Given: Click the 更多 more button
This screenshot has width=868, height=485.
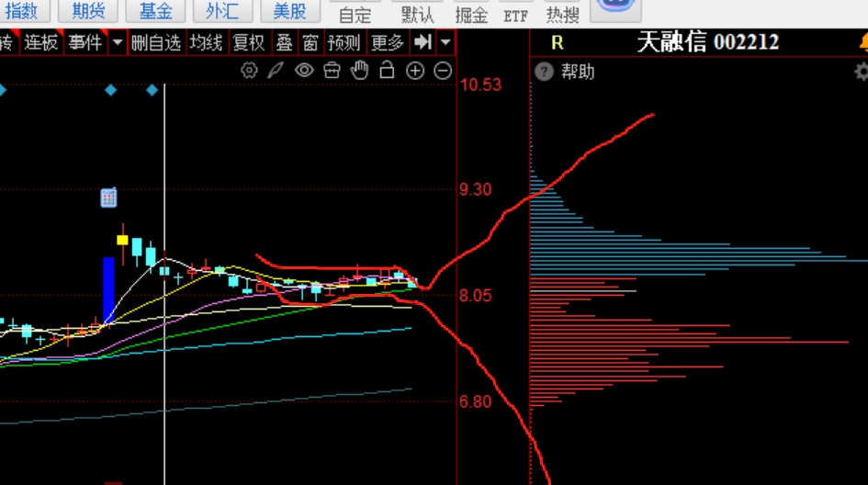Looking at the screenshot, I should [x=387, y=42].
